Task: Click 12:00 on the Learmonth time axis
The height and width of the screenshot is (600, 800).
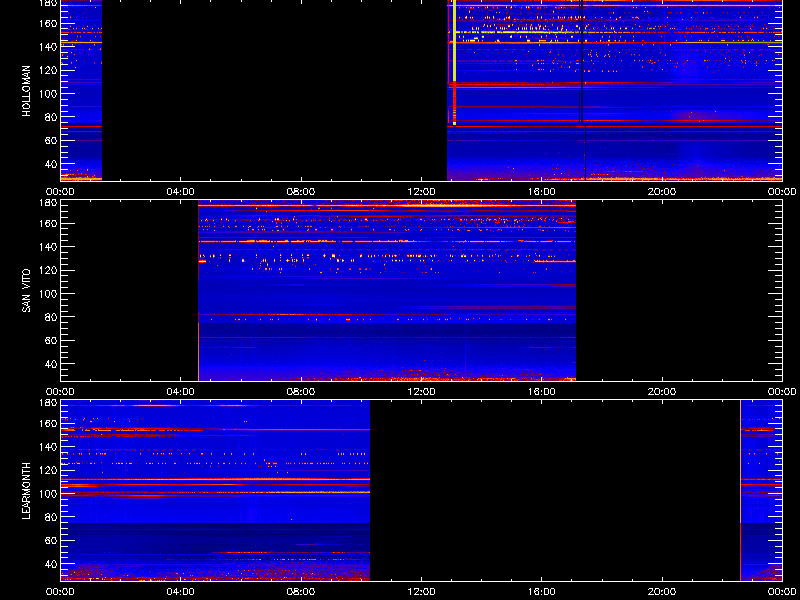Action: coord(421,592)
